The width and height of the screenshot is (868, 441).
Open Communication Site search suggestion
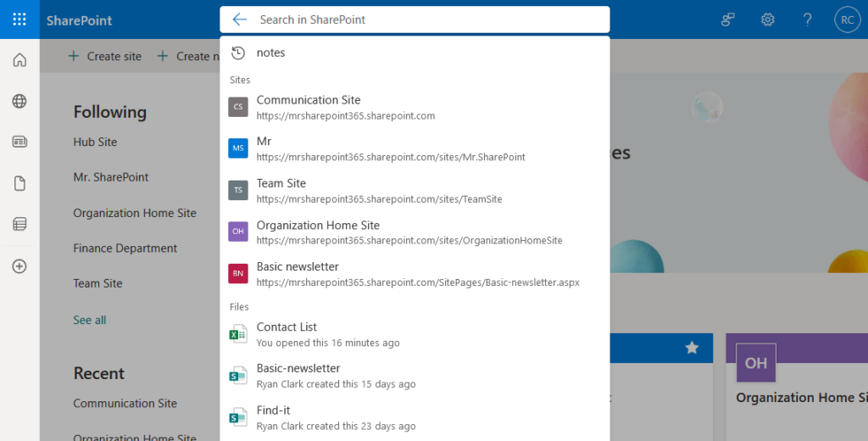point(415,108)
